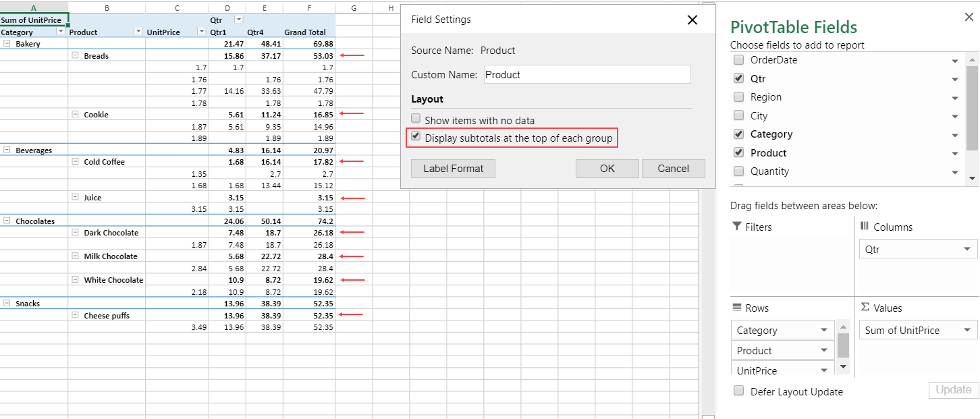Open OrderDate field dropdown arrow
The height and width of the screenshot is (419, 980).
(955, 61)
